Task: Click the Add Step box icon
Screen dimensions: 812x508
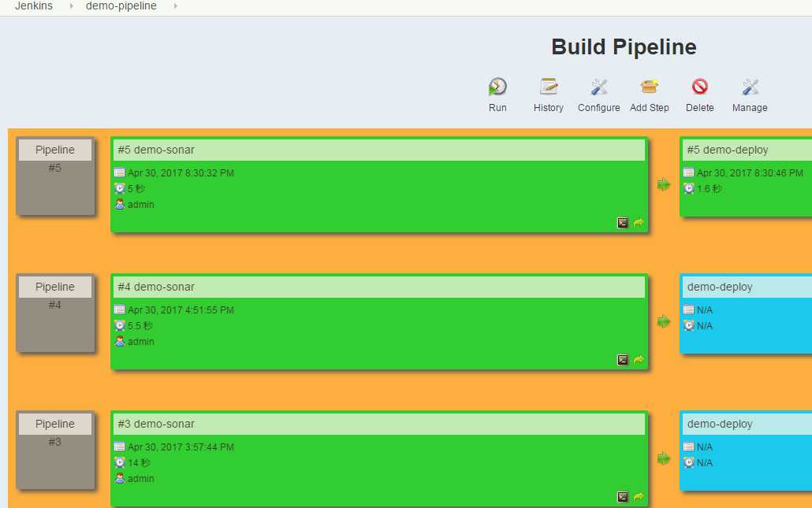Action: tap(649, 87)
